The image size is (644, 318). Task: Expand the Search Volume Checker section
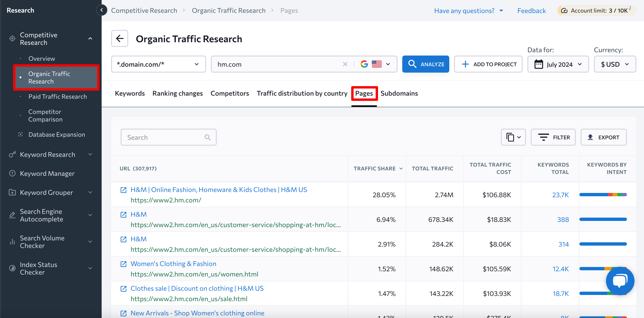tap(90, 242)
